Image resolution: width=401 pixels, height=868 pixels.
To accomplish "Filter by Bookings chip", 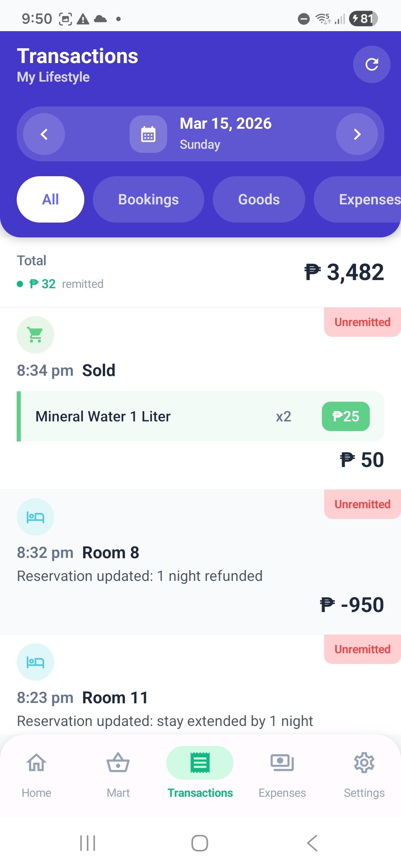I will pos(148,199).
